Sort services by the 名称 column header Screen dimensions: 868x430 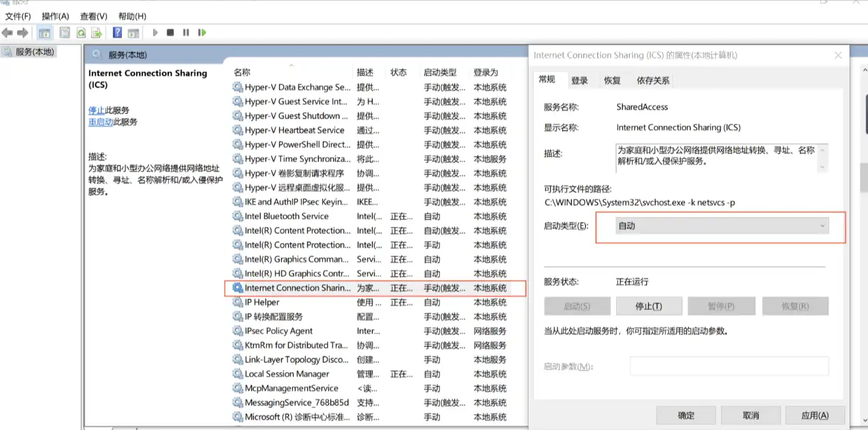pyautogui.click(x=242, y=72)
